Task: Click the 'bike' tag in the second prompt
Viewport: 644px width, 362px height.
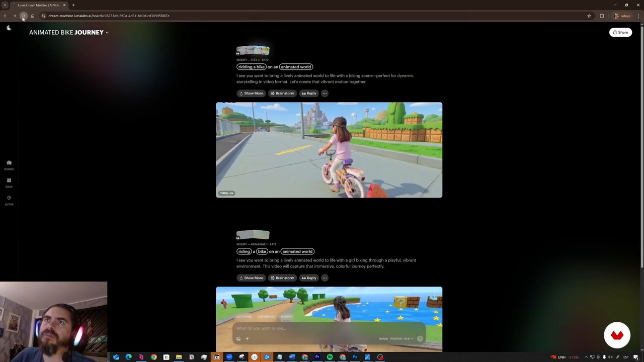Action: click(262, 251)
